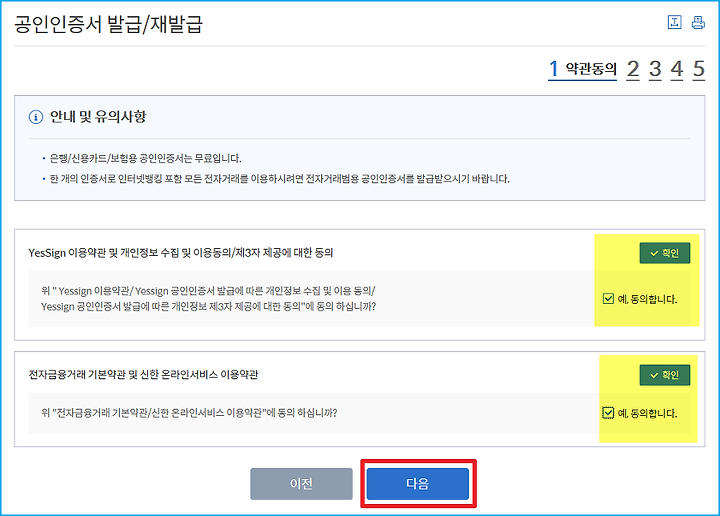Click the question text about Yessign 이용약관 동의

click(208, 298)
